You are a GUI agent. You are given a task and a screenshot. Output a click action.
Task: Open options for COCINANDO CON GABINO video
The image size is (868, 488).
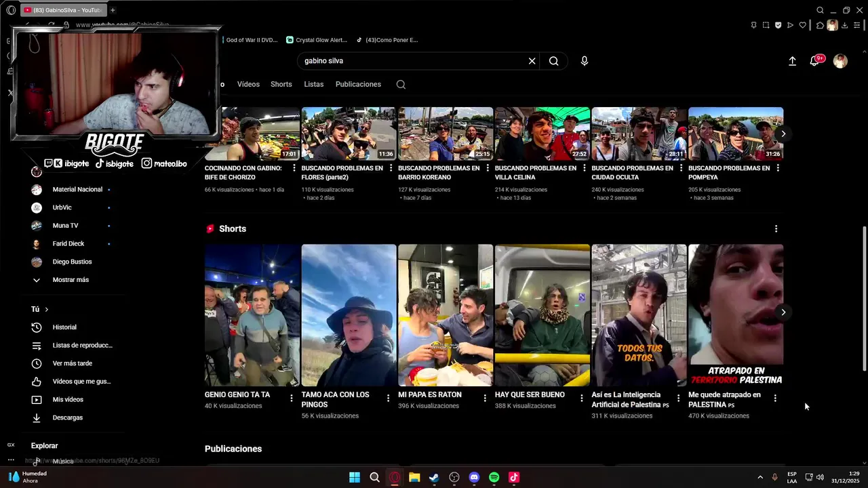pos(294,168)
